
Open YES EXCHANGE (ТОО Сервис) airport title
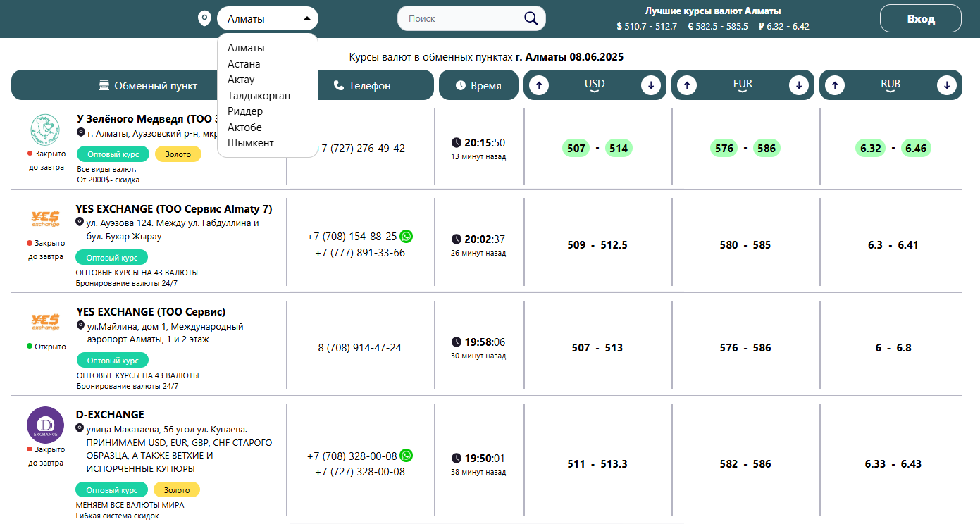point(151,312)
